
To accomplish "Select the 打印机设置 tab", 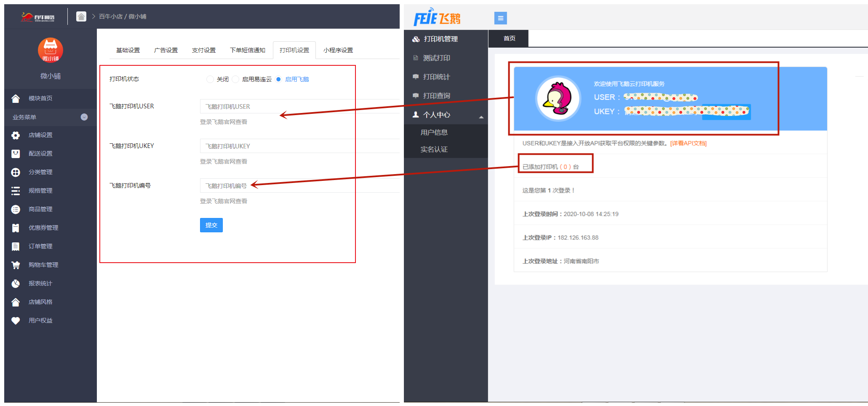I will pyautogui.click(x=294, y=50).
